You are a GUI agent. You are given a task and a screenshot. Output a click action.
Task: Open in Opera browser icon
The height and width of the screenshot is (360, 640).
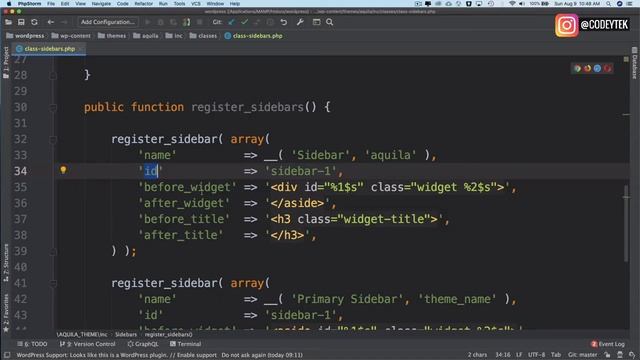click(607, 69)
